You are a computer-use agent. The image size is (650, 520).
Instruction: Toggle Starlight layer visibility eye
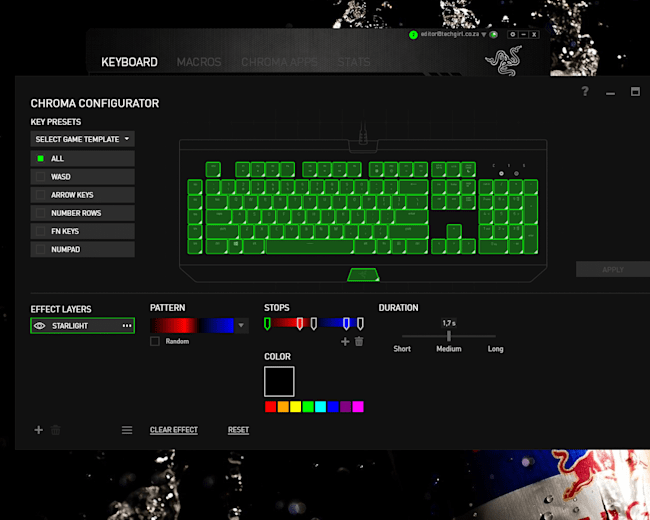(39, 326)
